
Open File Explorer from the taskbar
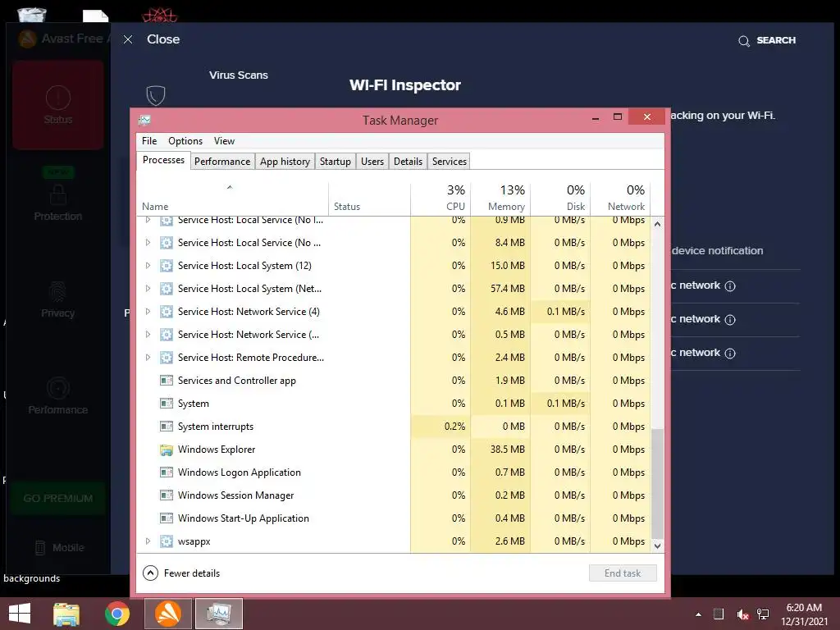coord(66,614)
